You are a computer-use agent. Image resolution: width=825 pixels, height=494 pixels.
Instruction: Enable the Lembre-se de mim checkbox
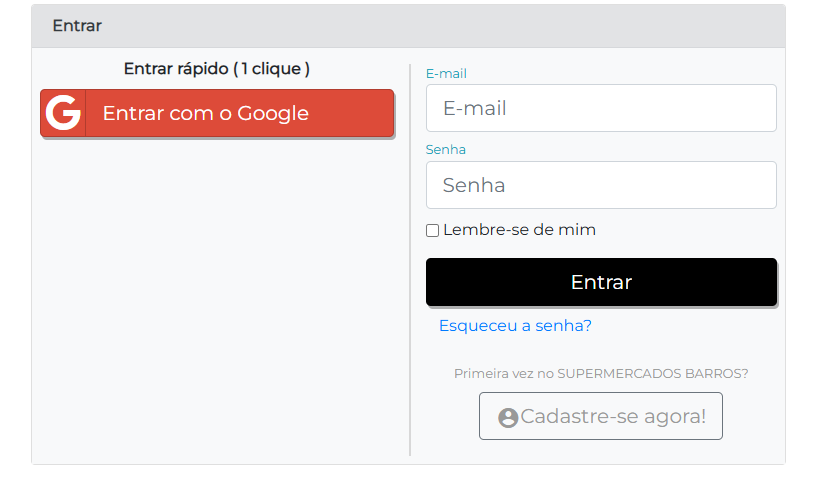(433, 231)
